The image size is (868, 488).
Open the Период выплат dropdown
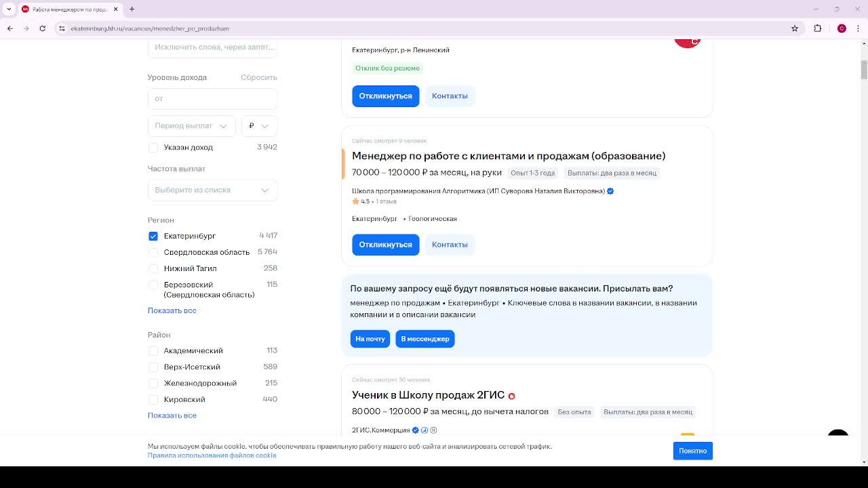191,126
